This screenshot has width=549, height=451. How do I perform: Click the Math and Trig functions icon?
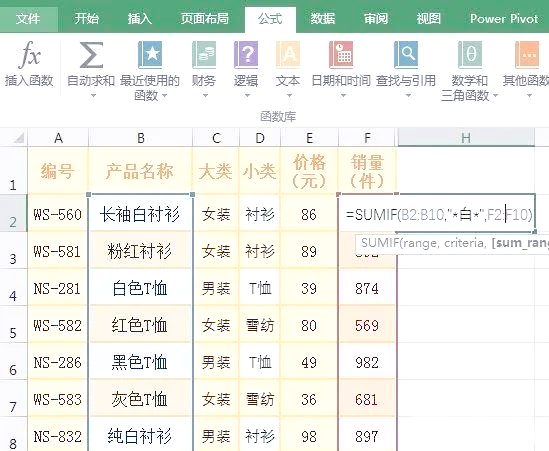[x=470, y=55]
